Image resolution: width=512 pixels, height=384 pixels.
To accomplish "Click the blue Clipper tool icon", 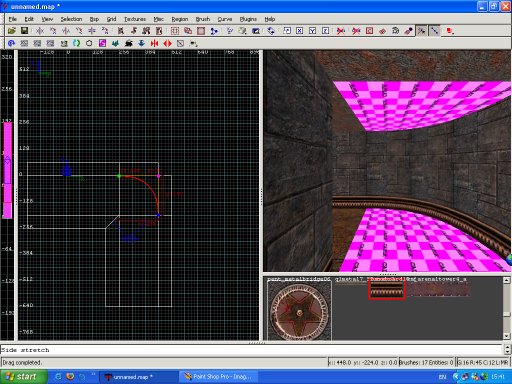I will click(214, 31).
